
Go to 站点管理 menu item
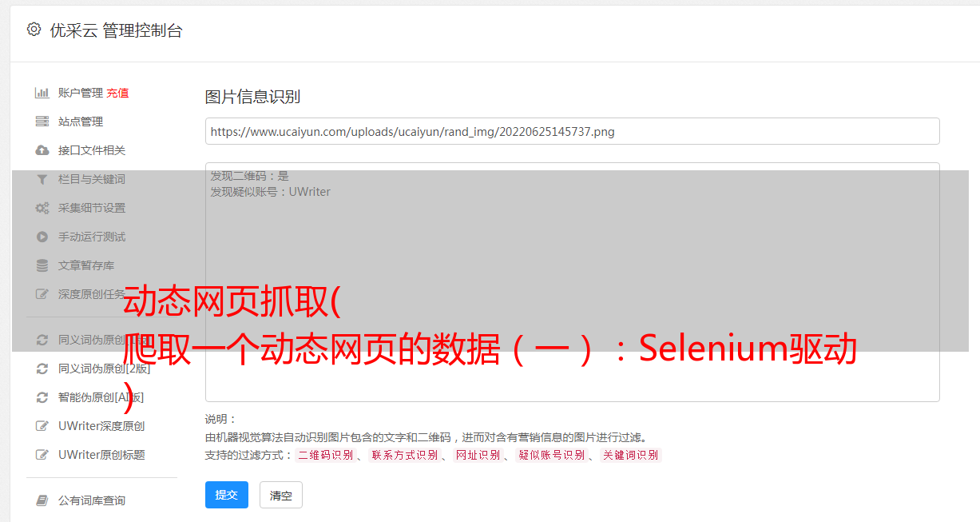(81, 122)
